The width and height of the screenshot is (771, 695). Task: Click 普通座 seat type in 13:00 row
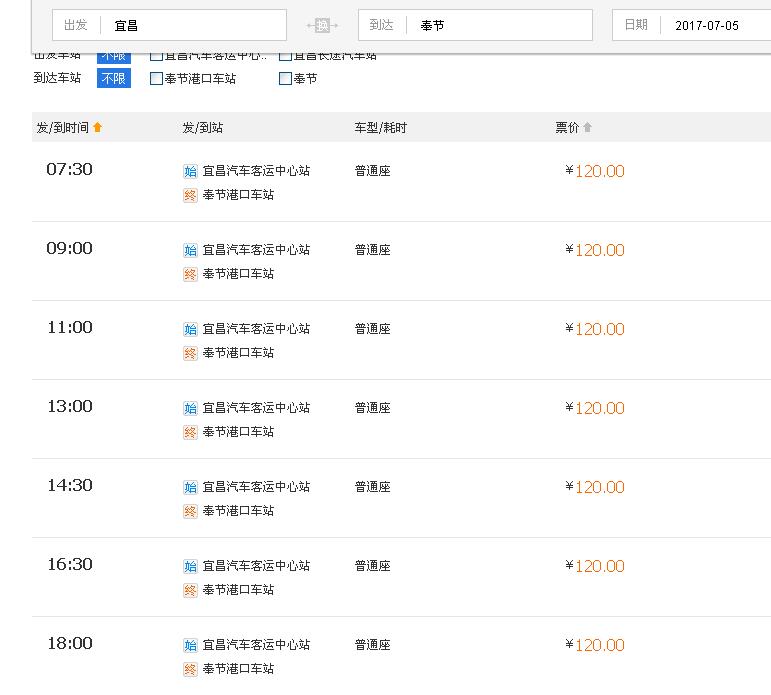[x=373, y=408]
